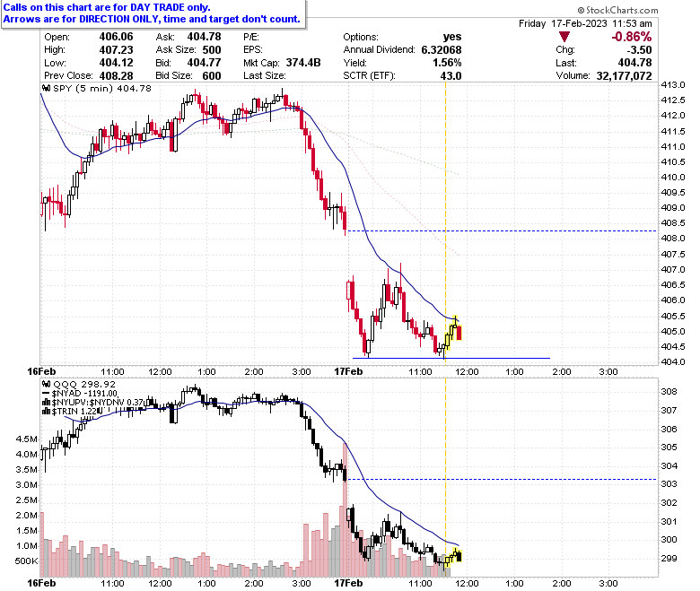Click the DIRECTION ONLY arrows notice line

click(x=152, y=19)
